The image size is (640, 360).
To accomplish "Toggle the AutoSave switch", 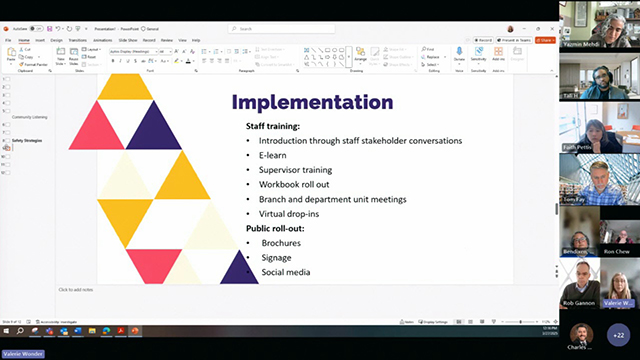I will (36, 29).
